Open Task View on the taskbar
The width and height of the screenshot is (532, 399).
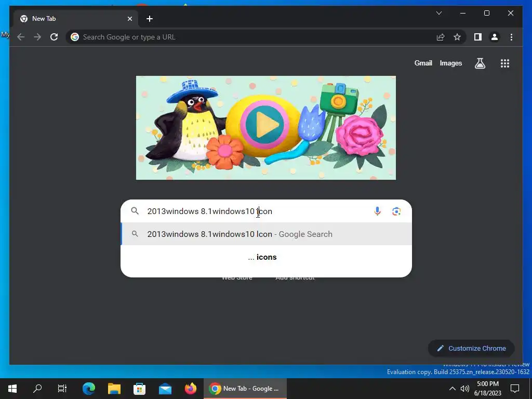(62, 389)
